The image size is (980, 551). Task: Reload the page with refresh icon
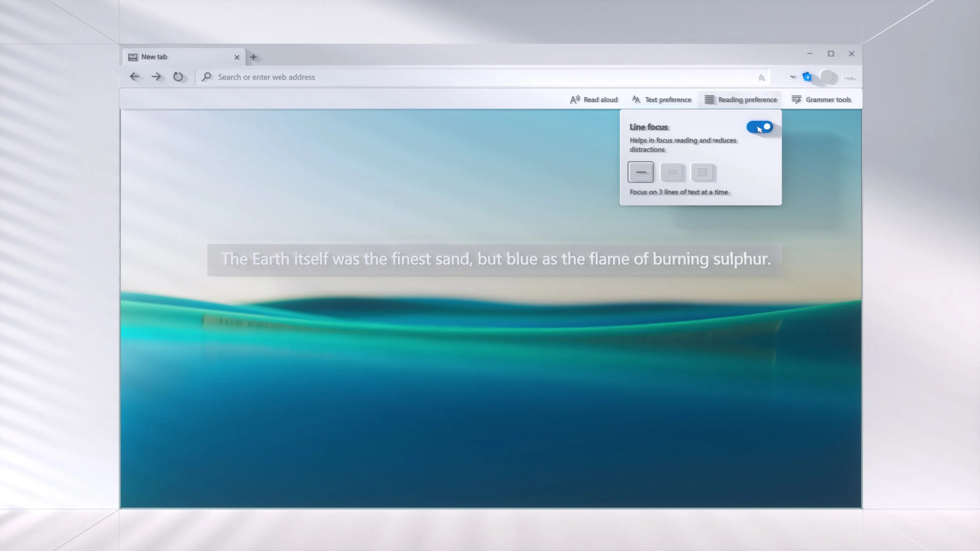(x=178, y=77)
